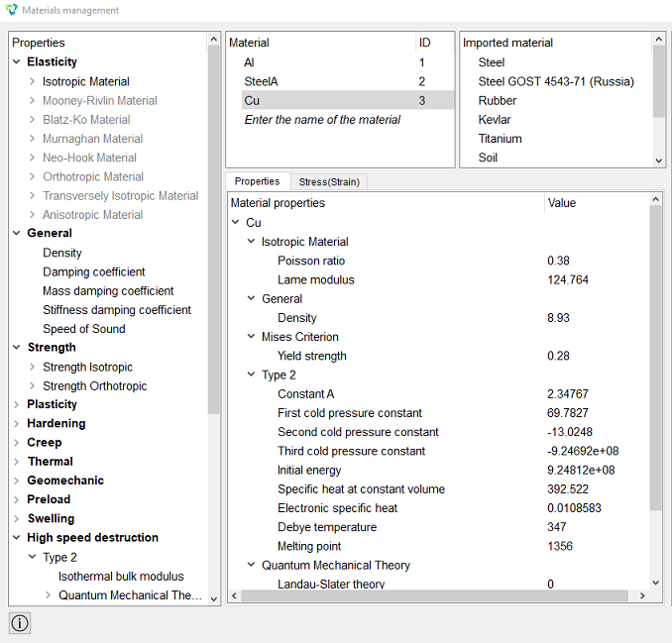Click the horizontal scrollbar right arrow
Image resolution: width=672 pixels, height=643 pixels.
[x=642, y=595]
